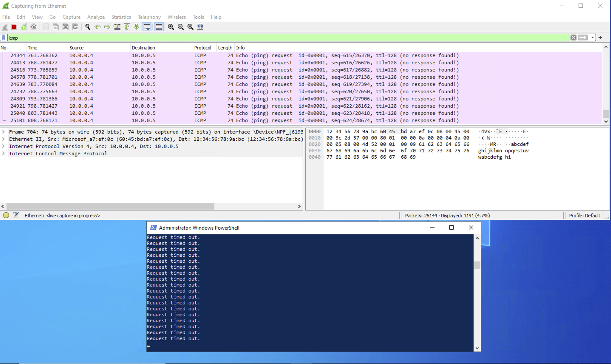611x364 pixels.
Task: Apply the display filter arrow button
Action: [x=583, y=38]
